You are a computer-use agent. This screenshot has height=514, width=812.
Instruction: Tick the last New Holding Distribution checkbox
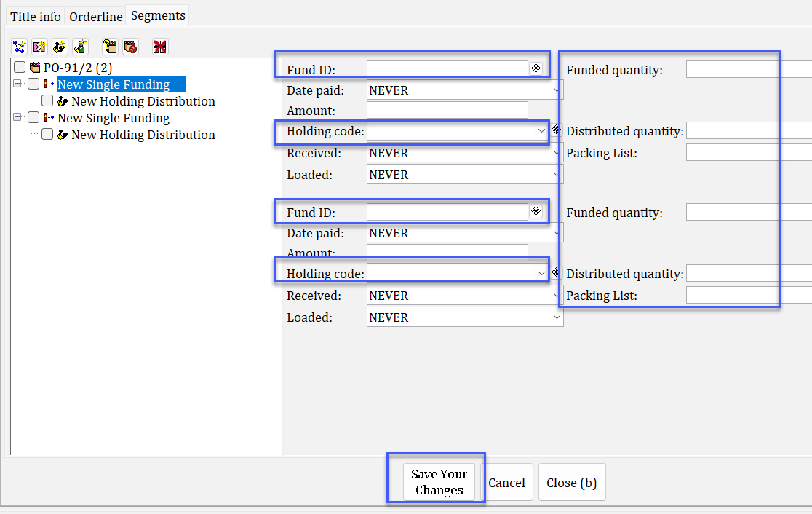click(47, 135)
